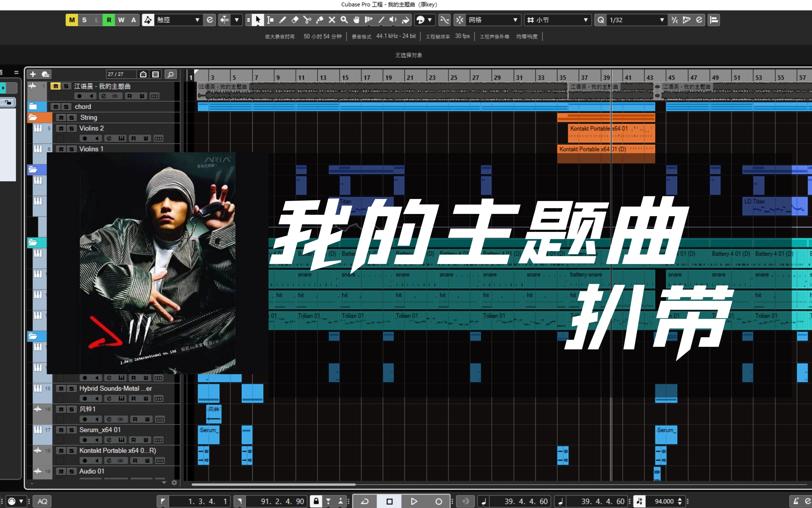Screen dimensions: 812x508
Task: Toggle the punch points lock icon
Action: click(x=316, y=501)
